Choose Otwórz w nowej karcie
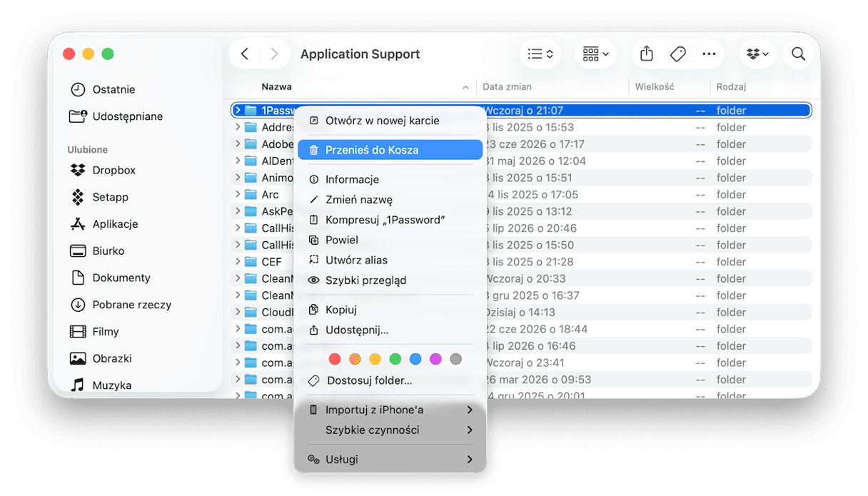 pyautogui.click(x=390, y=121)
